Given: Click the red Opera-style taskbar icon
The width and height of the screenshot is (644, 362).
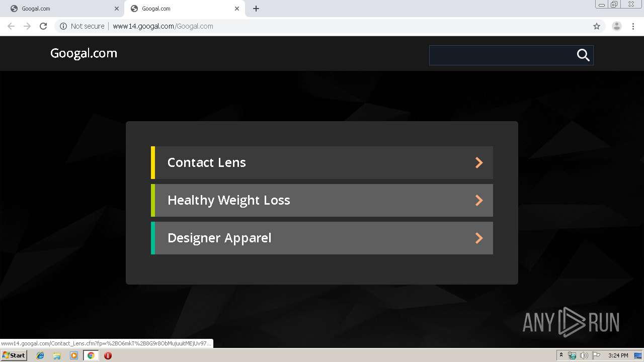Looking at the screenshot, I should (x=108, y=355).
